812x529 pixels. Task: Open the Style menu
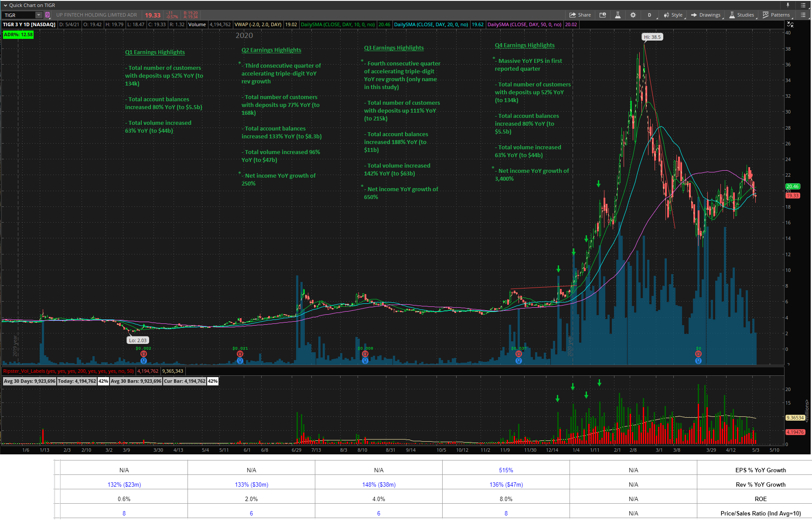click(x=673, y=15)
